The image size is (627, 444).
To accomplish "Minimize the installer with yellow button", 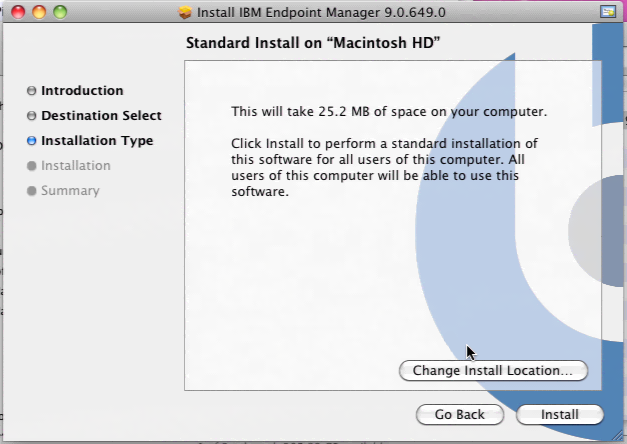I will coord(39,12).
